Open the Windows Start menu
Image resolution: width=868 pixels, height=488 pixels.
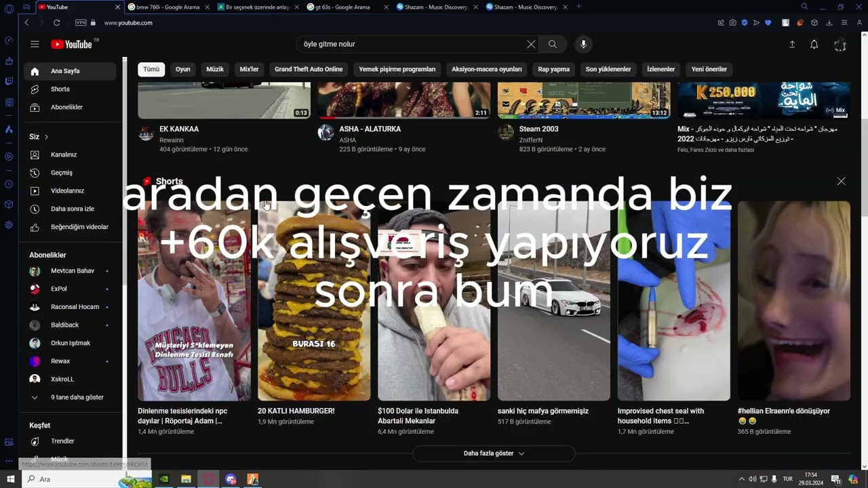tap(10, 479)
